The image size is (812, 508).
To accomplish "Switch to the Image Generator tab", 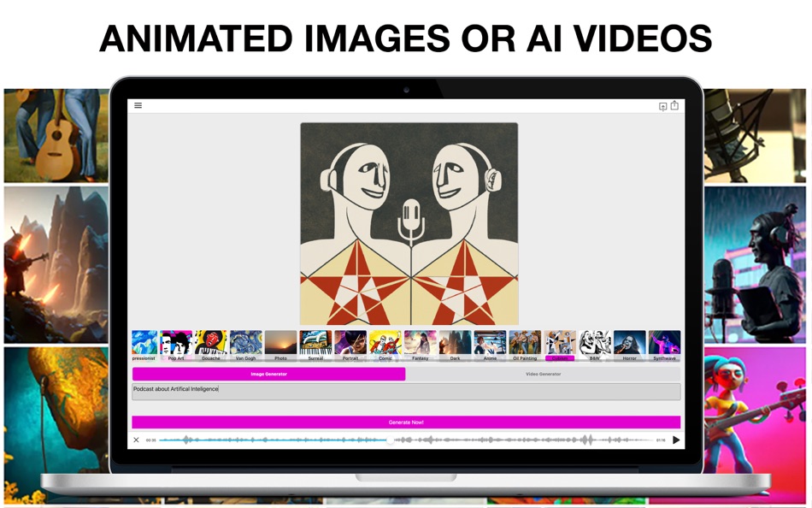I will [x=268, y=374].
